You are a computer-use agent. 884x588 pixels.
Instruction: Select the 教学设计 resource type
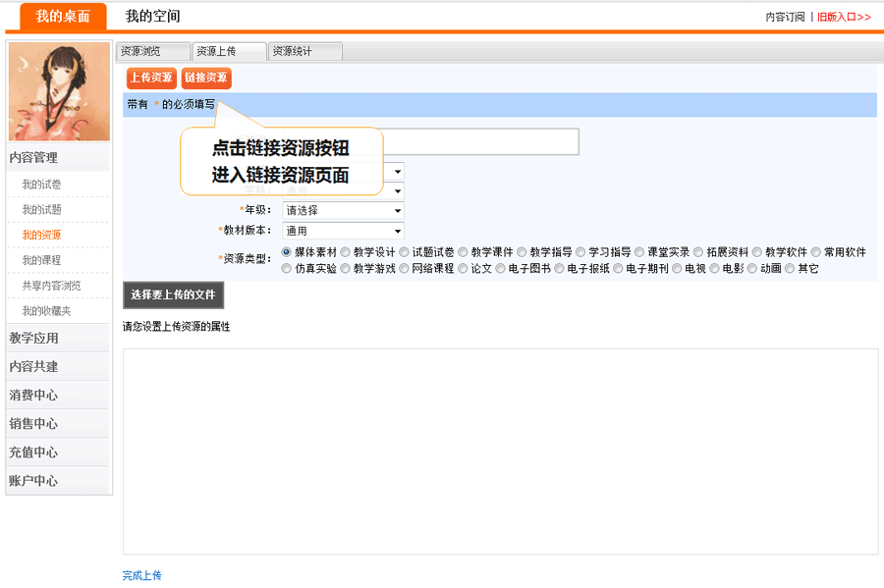[x=345, y=252]
